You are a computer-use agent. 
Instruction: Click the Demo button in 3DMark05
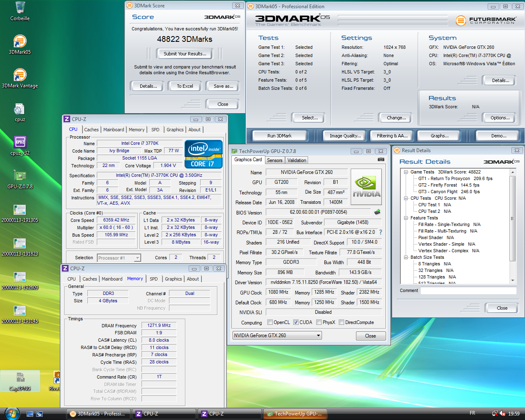tap(499, 136)
